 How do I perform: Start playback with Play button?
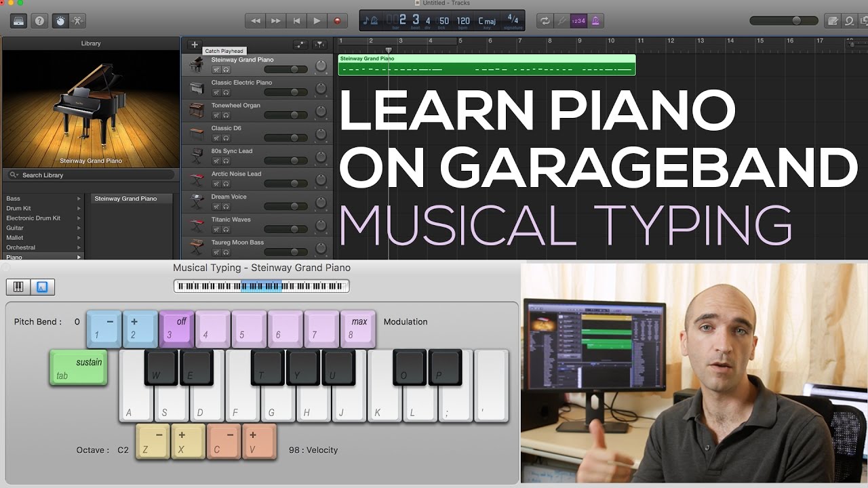pyautogui.click(x=317, y=21)
